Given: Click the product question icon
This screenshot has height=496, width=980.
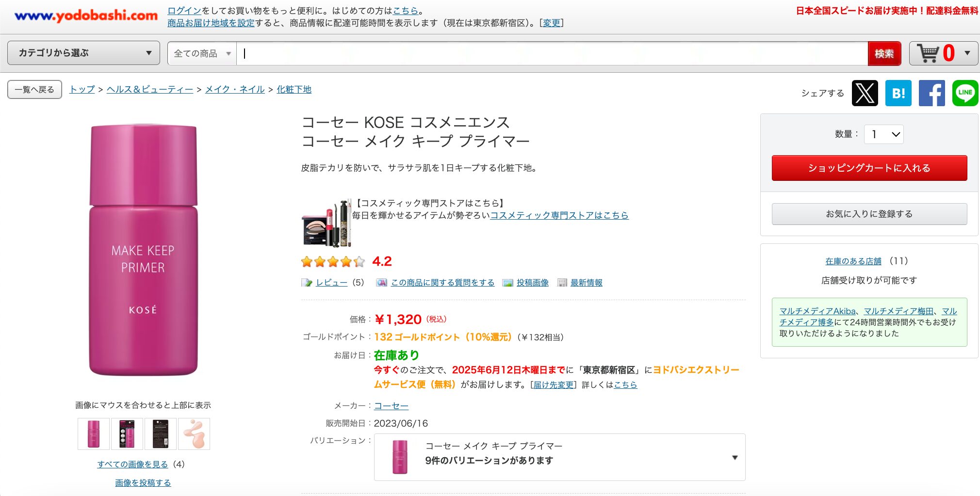Looking at the screenshot, I should 382,283.
